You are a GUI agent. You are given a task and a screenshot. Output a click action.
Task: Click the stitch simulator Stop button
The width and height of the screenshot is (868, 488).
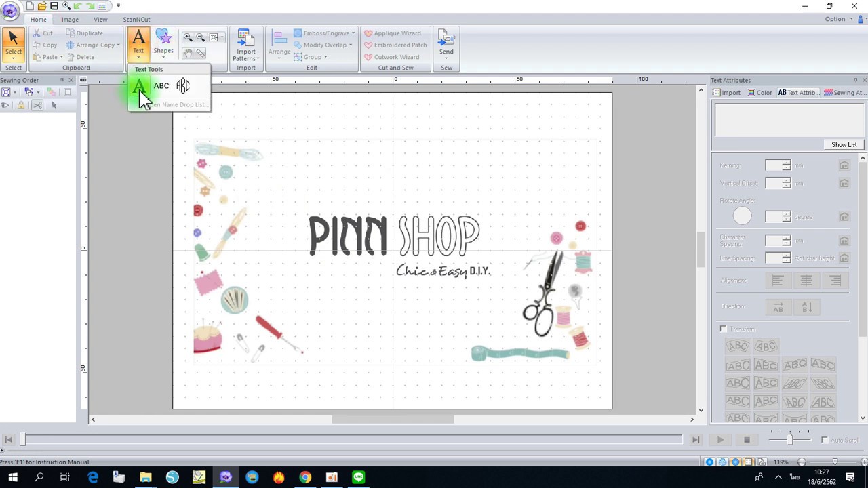click(x=747, y=440)
